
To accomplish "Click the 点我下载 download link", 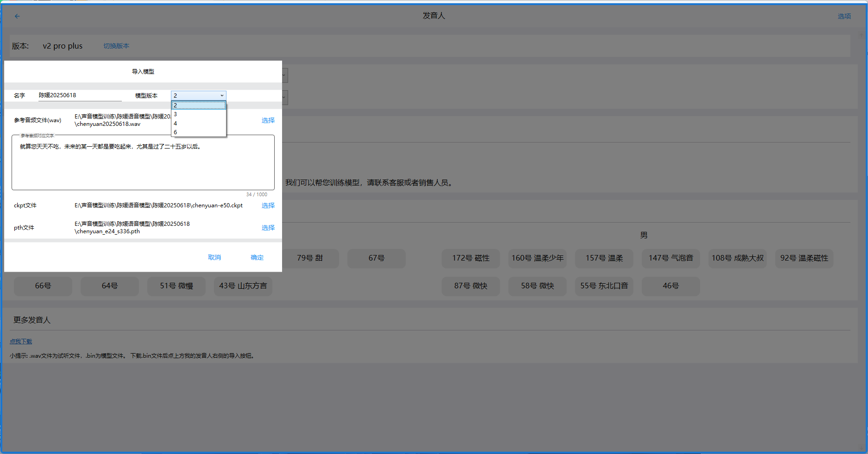I will coord(21,342).
